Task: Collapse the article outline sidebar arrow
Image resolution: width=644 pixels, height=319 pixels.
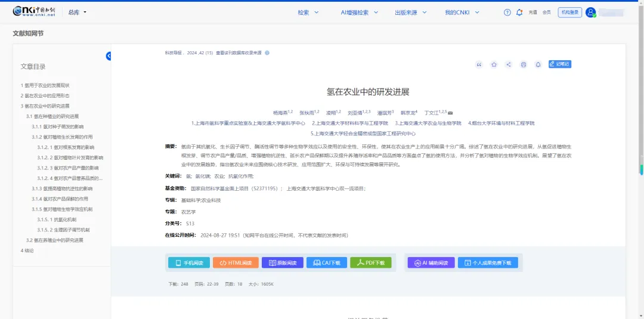Action: point(109,56)
